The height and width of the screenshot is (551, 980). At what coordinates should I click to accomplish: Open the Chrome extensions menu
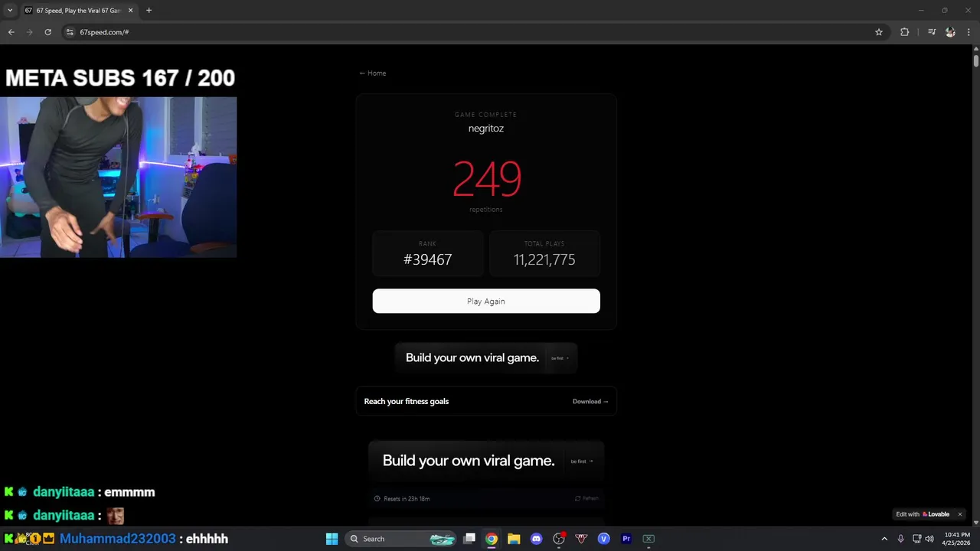tap(904, 32)
